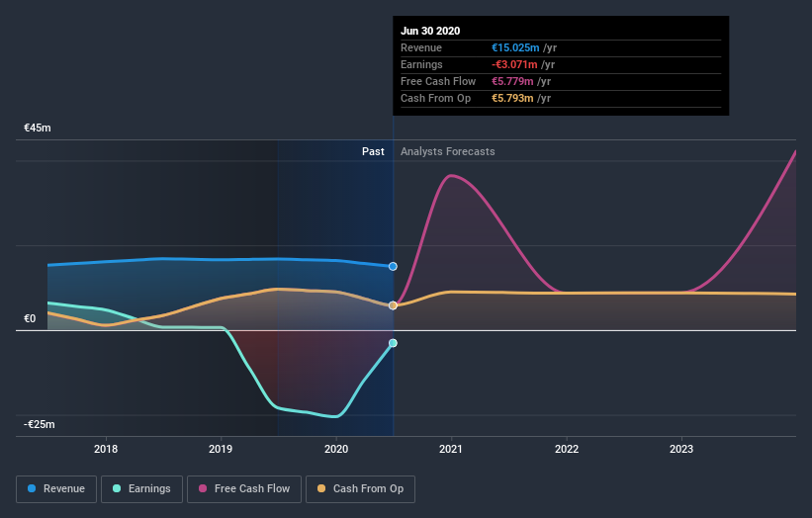The height and width of the screenshot is (518, 812).
Task: Click the 2018 x-axis label
Action: point(106,449)
